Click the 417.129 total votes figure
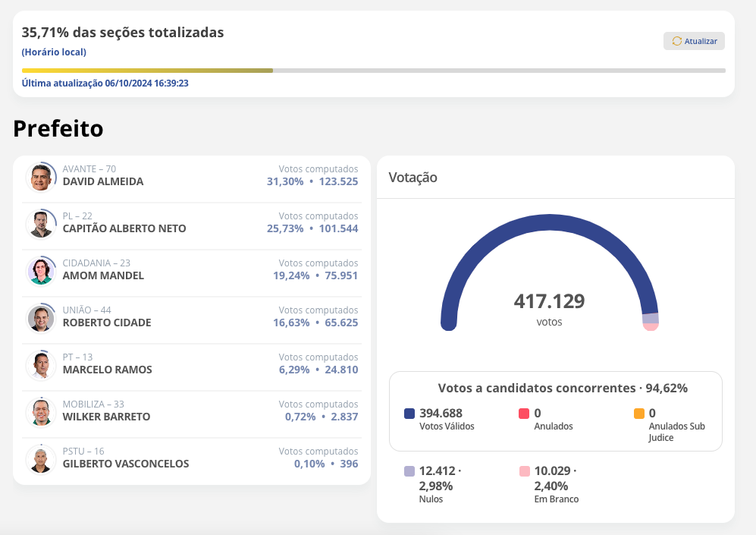 click(549, 301)
